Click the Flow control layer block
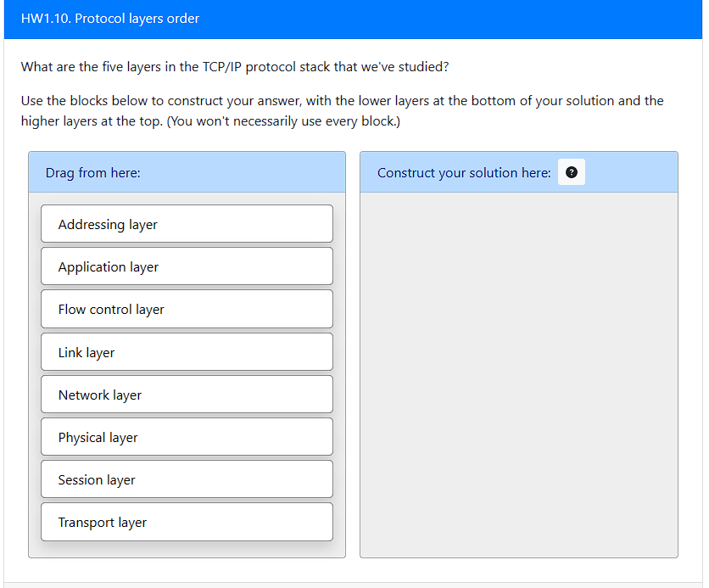This screenshot has width=709, height=588. [x=187, y=309]
